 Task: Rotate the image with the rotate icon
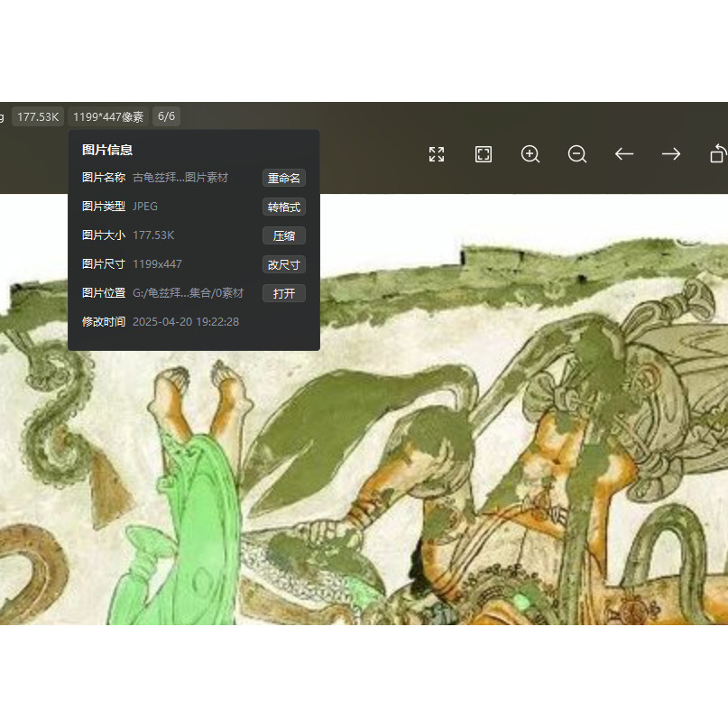pos(718,153)
